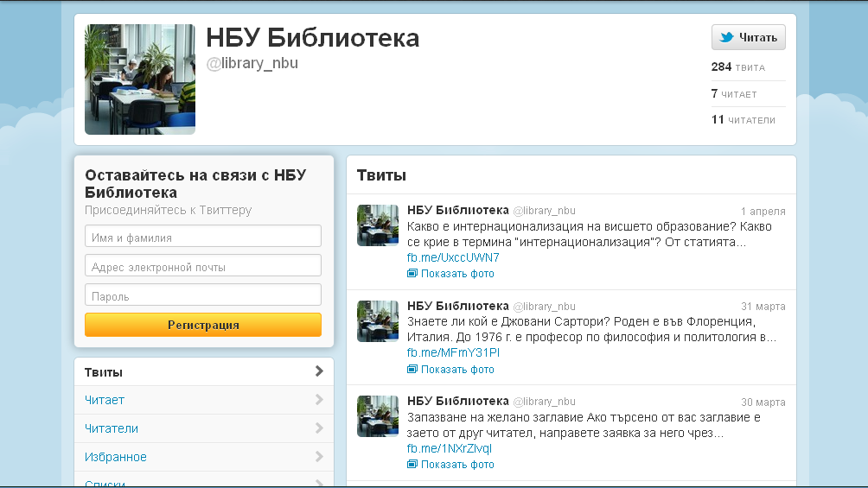Open the fb.me/1NXrZlvql link

click(449, 448)
